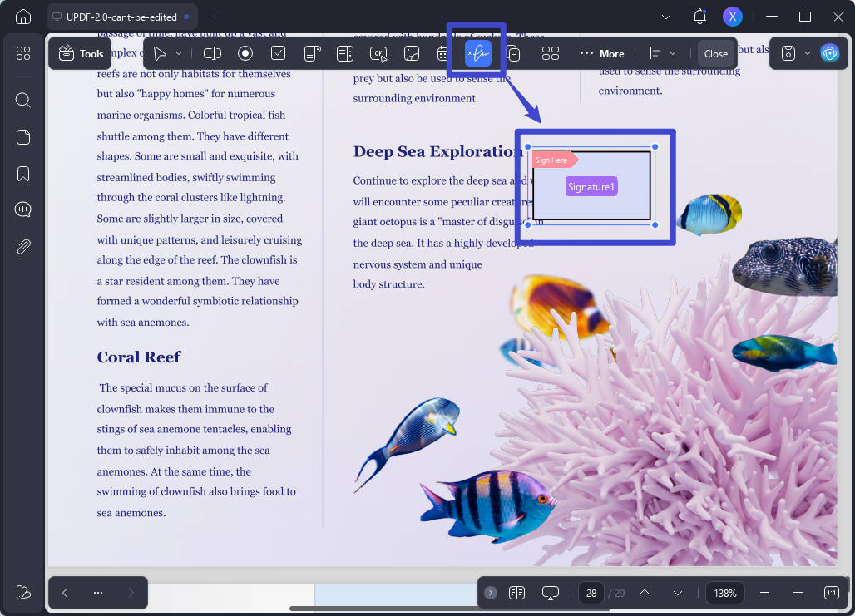Image resolution: width=855 pixels, height=616 pixels.
Task: Add a new tab with plus button
Action: coord(215,17)
